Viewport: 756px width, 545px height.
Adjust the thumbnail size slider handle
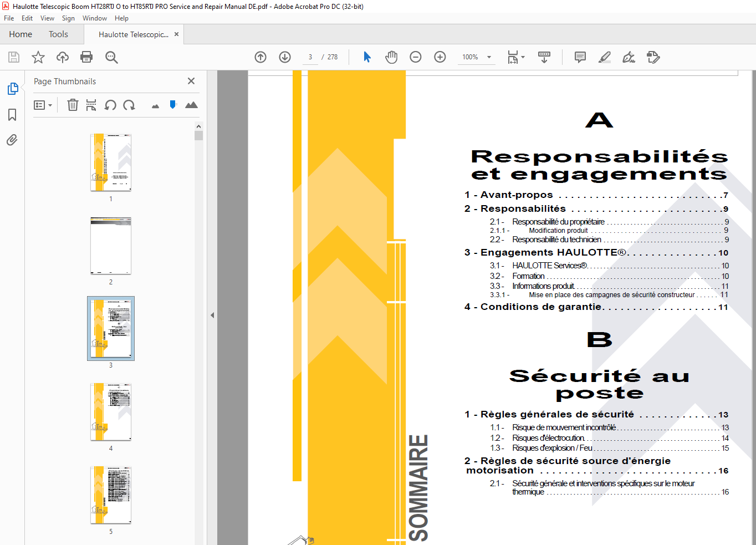tap(173, 104)
